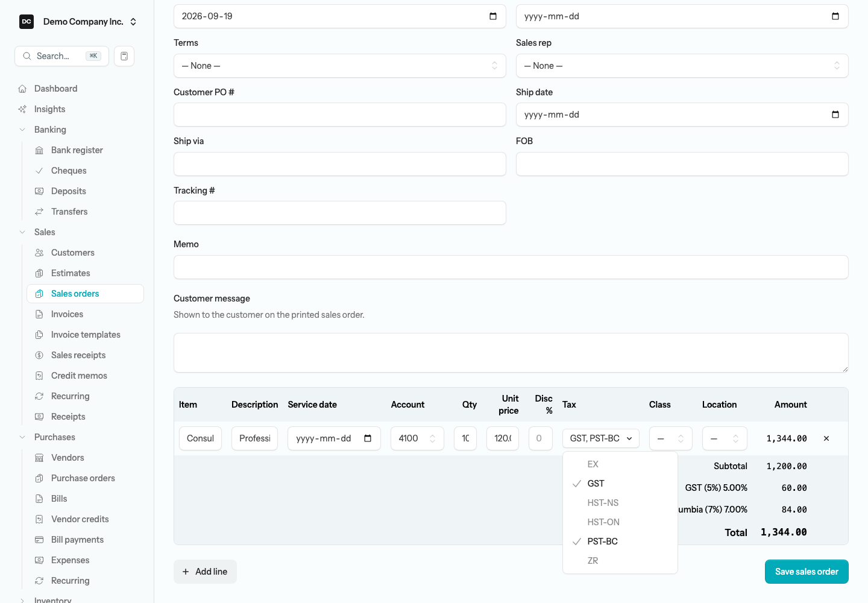Remove the line item with X icon
The width and height of the screenshot is (868, 603).
coord(826,438)
